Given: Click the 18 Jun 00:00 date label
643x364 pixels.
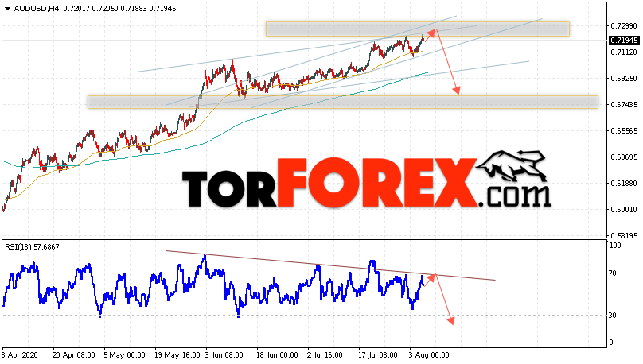Looking at the screenshot, I should click(277, 355).
